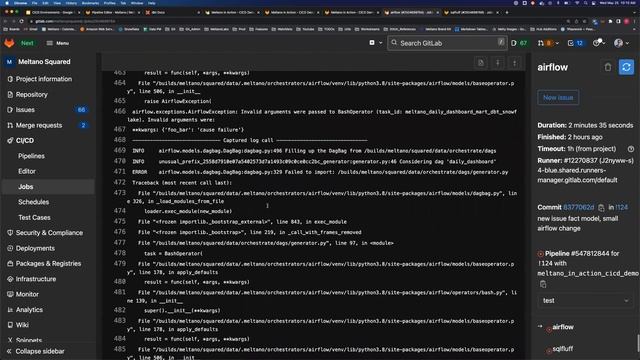
Task: Open the GitLab home logo
Action: click(9, 43)
